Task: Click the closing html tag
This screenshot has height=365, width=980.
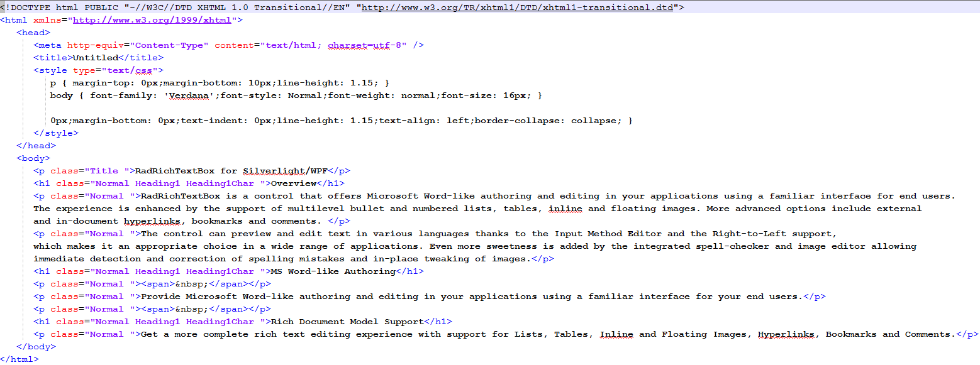Action: [19, 359]
